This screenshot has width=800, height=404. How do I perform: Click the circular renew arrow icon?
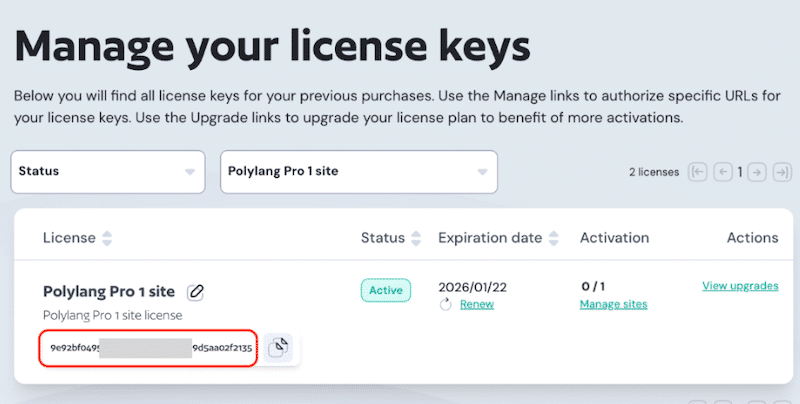coord(445,305)
